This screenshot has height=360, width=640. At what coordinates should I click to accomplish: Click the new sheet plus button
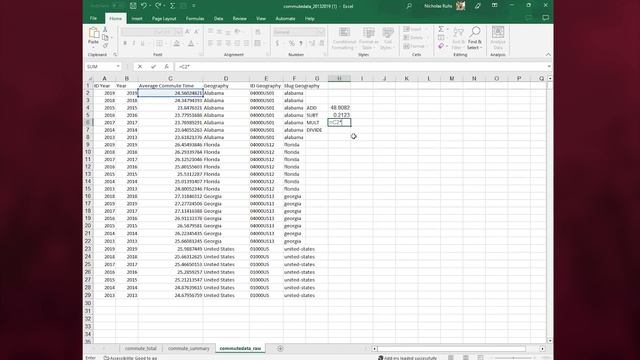coord(280,348)
